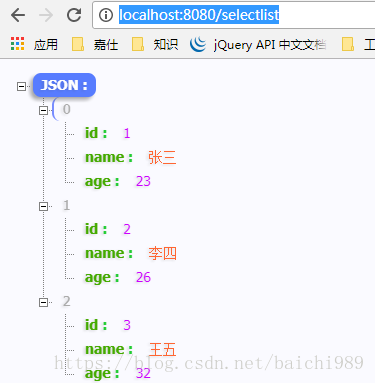This screenshot has width=375, height=383.
Task: Collapse array item 0
Action: click(43, 110)
